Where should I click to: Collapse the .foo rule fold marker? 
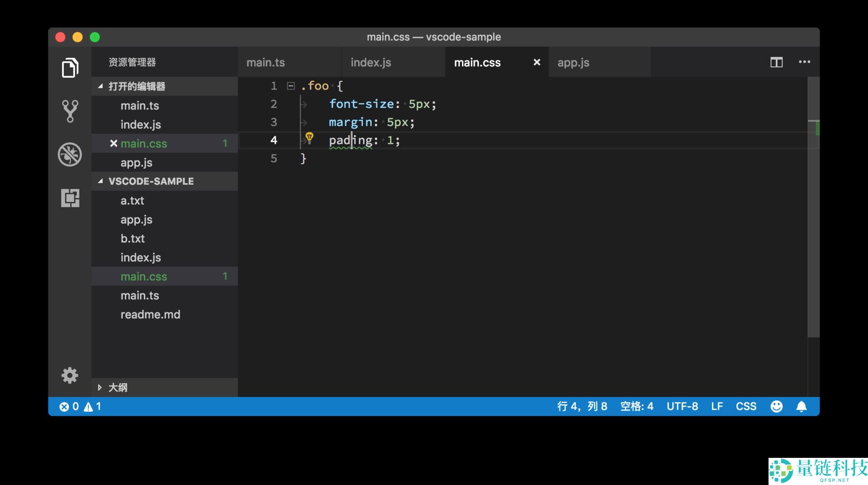(x=291, y=86)
